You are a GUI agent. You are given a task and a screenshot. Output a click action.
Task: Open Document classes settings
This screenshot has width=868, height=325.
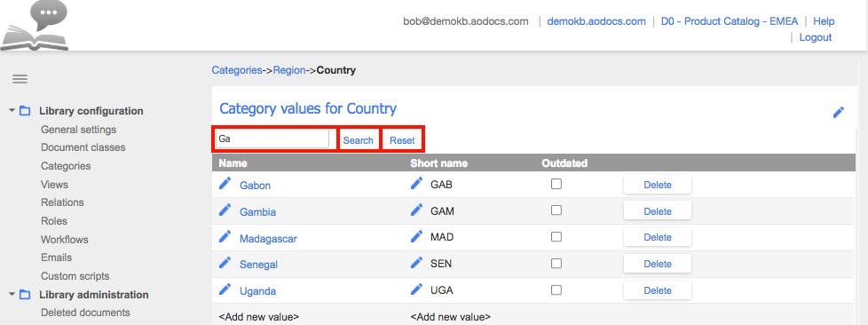[83, 147]
